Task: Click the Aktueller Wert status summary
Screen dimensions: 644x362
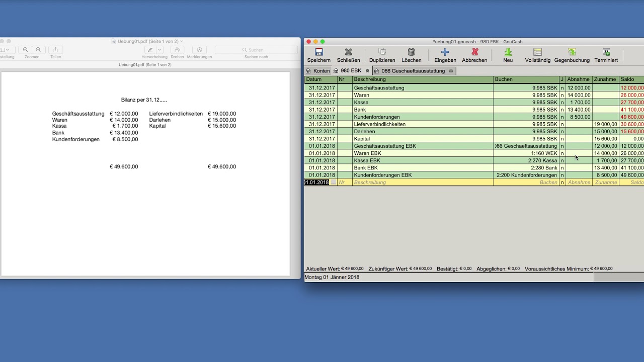Action: click(x=335, y=269)
